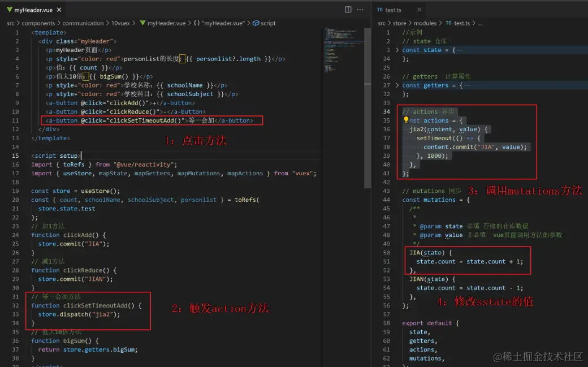This screenshot has height=367, width=588.
Task: Click 'store.state.test' on line 21
Action: (66, 209)
